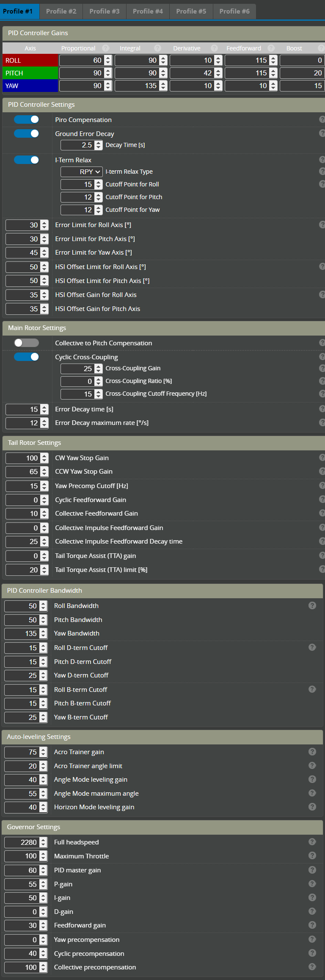325x980 pixels.
Task: Disable the Piro Compensation toggle
Action: coord(26,119)
